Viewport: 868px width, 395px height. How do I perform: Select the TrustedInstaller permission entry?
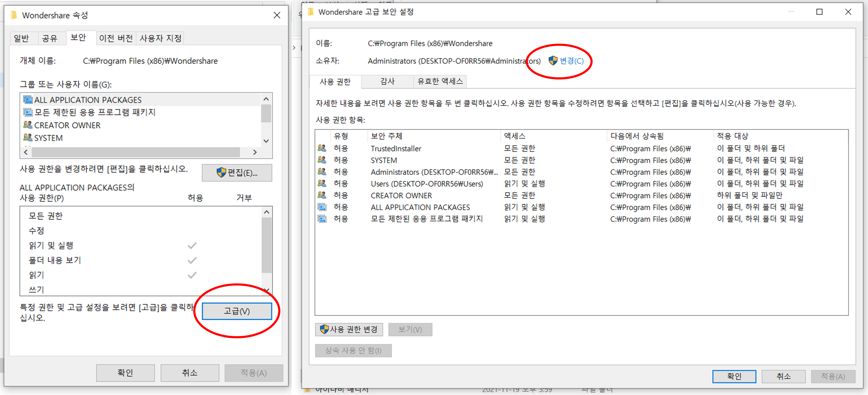(581, 149)
